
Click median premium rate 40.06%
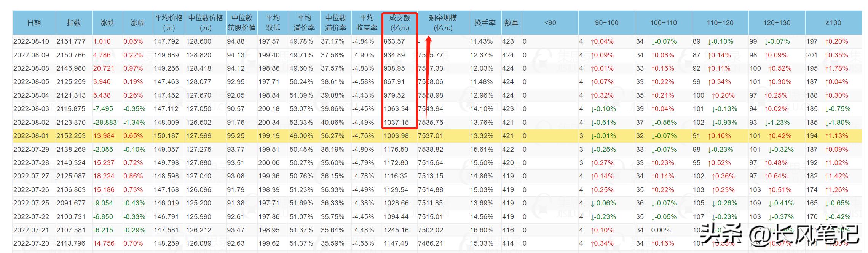(333, 123)
